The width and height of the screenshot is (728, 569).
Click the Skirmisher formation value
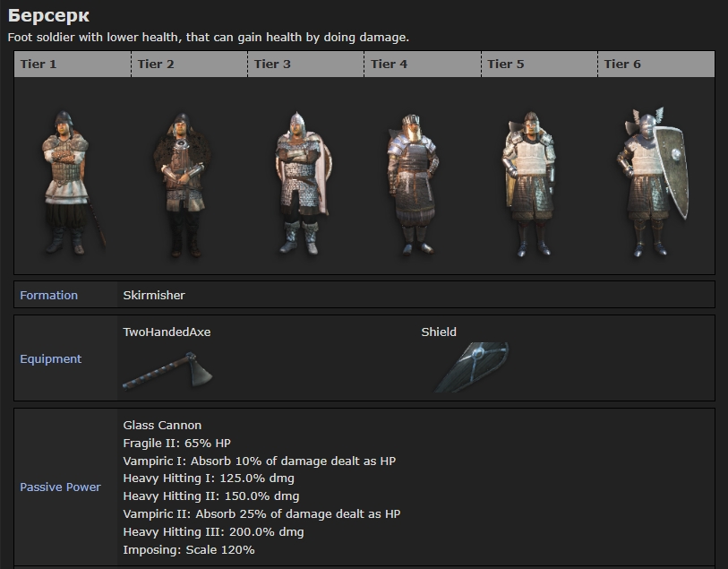154,295
